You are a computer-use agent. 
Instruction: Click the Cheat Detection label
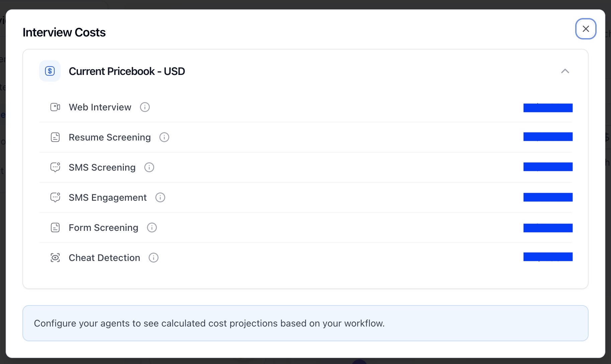(104, 258)
